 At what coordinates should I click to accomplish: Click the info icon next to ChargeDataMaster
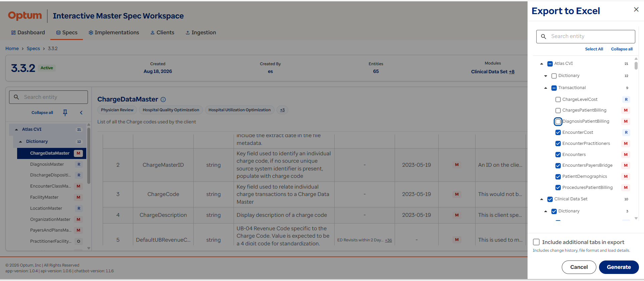click(163, 99)
